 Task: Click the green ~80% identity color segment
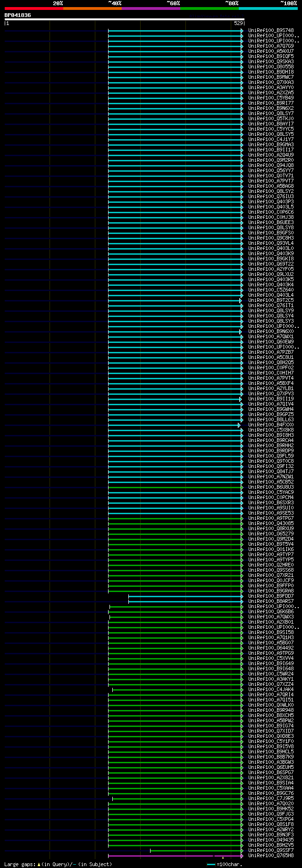coord(210,8)
